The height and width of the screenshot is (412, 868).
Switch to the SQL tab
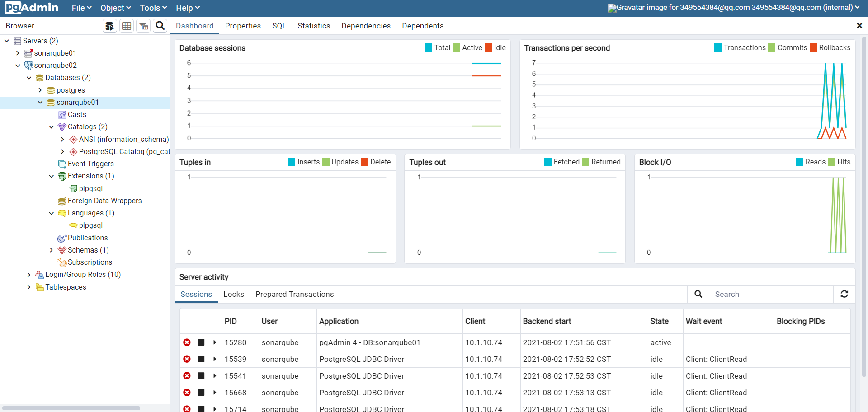point(279,26)
